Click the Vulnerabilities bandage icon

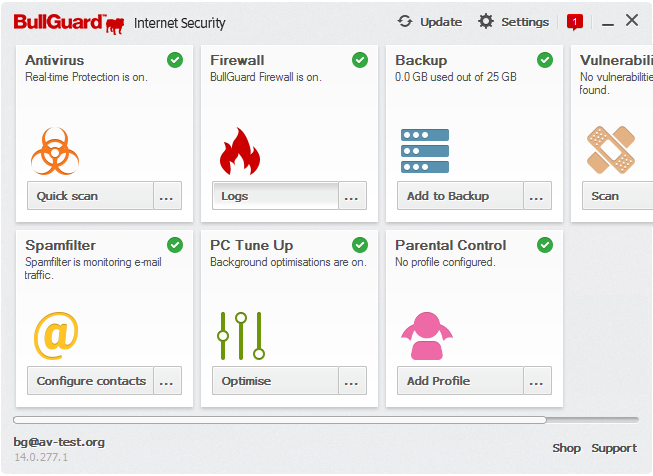pos(610,150)
